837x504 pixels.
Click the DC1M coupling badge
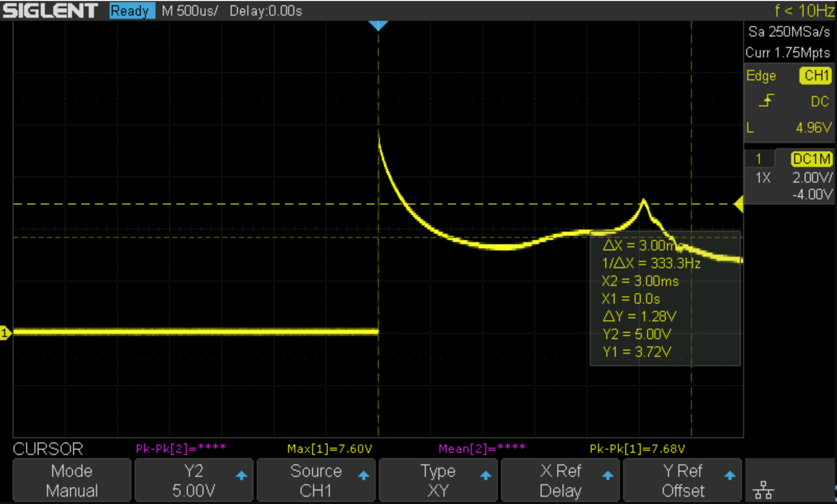811,159
